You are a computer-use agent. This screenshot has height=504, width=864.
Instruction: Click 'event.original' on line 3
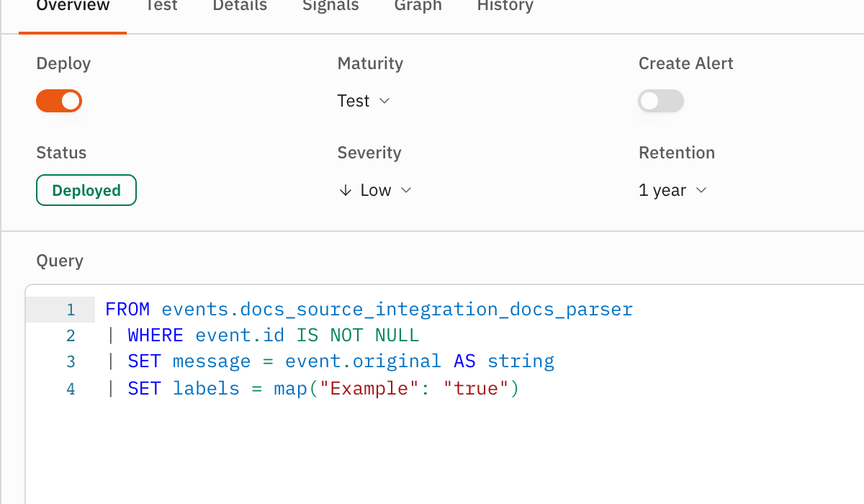[x=364, y=361]
